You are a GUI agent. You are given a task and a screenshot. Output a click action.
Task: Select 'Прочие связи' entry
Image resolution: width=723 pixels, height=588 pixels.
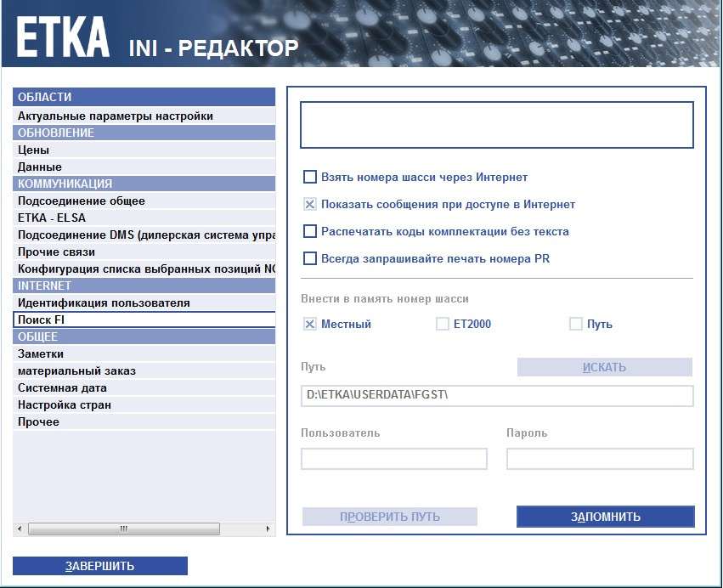pos(144,252)
